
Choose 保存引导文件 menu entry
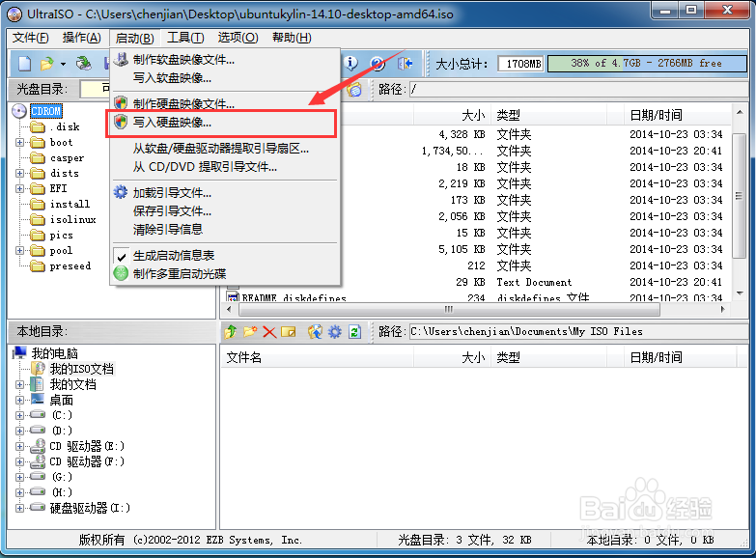(172, 210)
